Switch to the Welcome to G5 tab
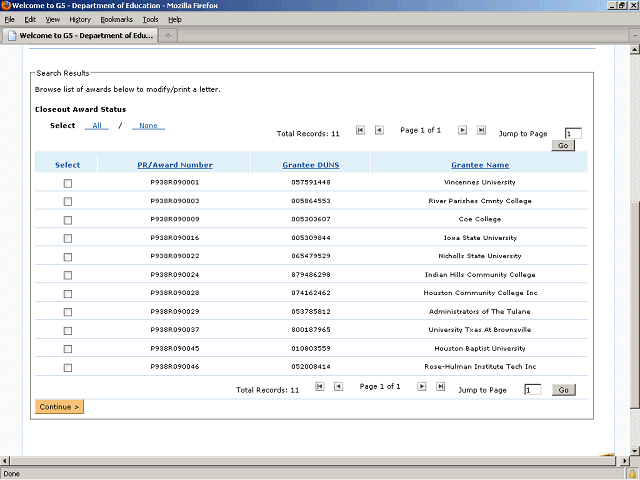Screen dimensions: 640x480 click(78, 36)
